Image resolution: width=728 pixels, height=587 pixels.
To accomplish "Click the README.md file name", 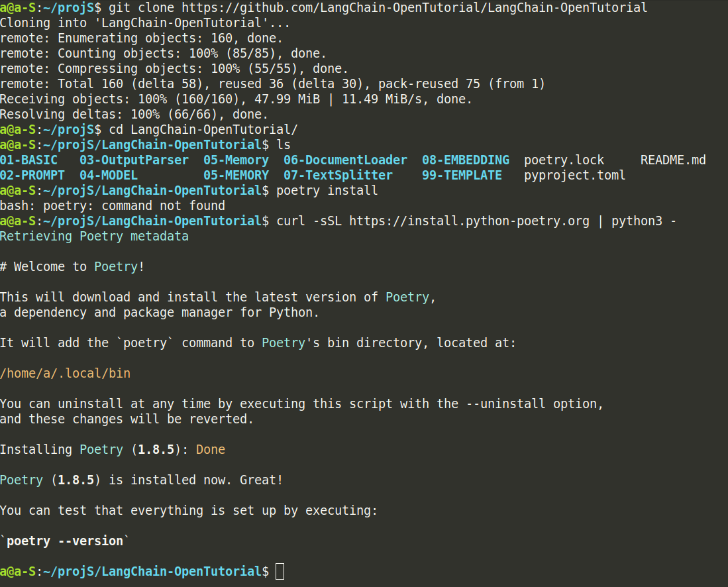I will (673, 160).
